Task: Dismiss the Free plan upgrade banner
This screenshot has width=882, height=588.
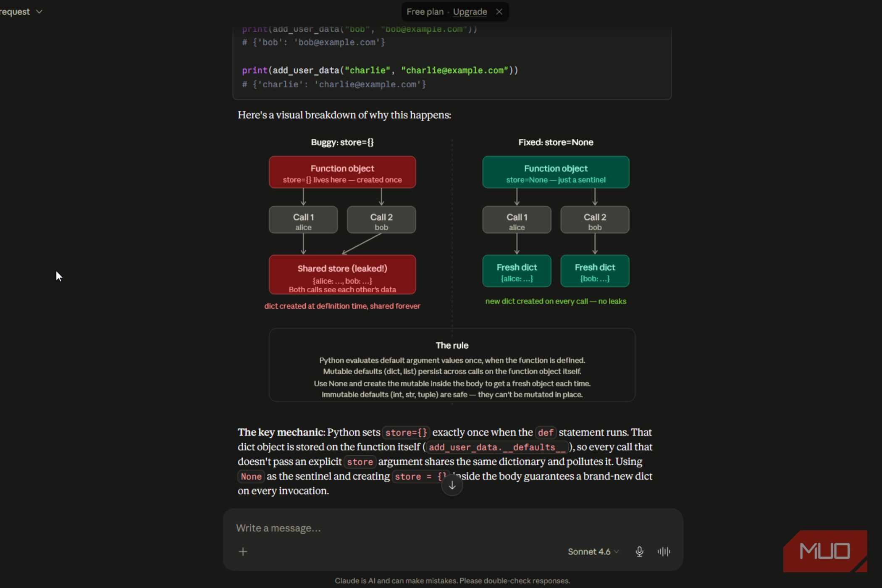Action: 499,12
